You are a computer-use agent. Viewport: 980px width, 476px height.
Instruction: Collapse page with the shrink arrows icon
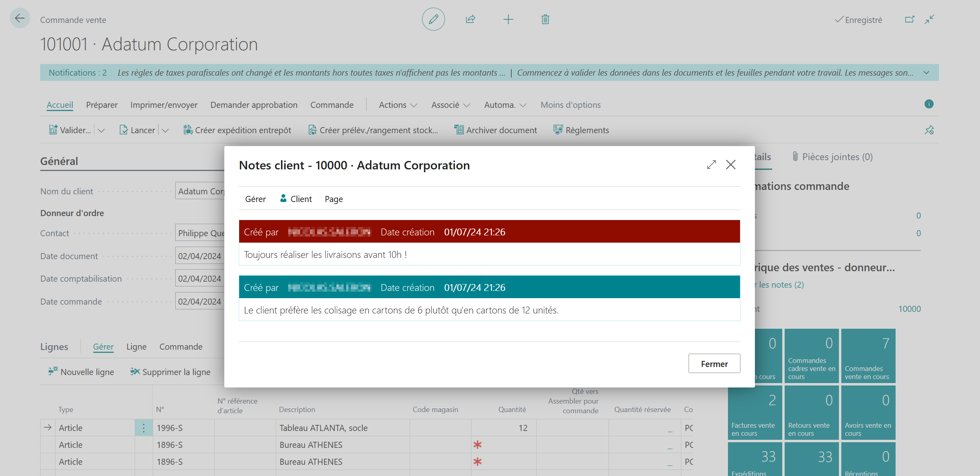coord(929,19)
